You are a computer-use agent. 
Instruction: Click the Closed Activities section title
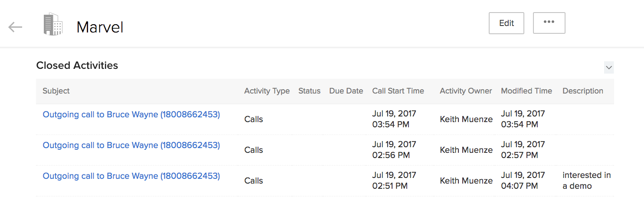point(77,65)
